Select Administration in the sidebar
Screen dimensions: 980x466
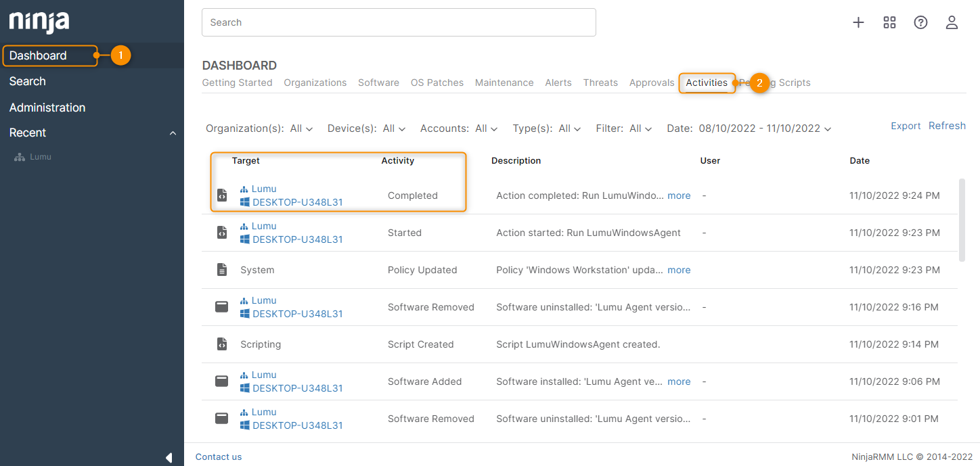coord(47,108)
